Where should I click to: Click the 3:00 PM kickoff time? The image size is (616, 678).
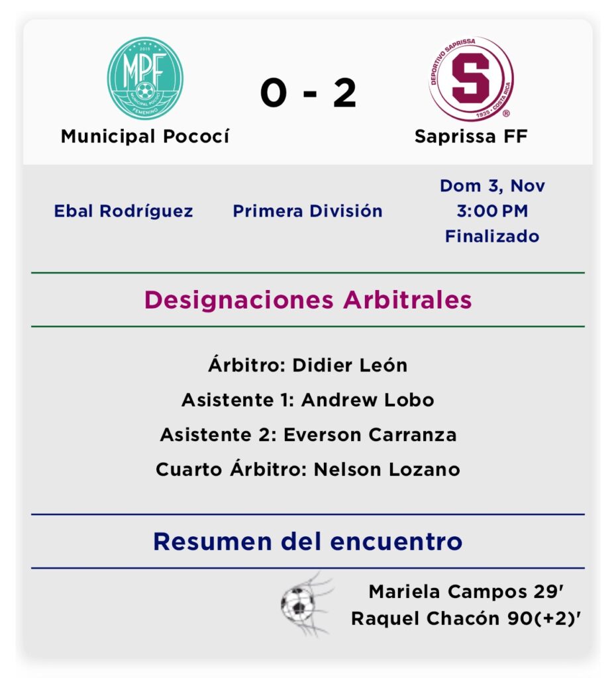[x=492, y=211]
